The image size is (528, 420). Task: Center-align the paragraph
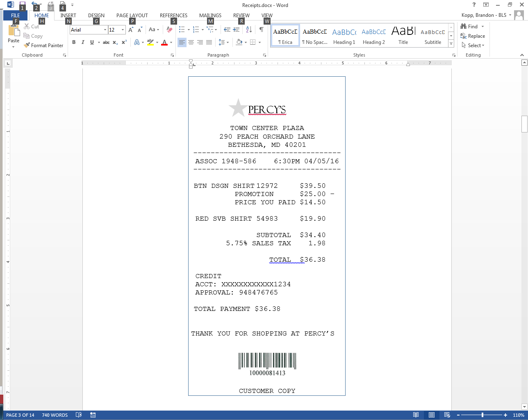pyautogui.click(x=191, y=42)
